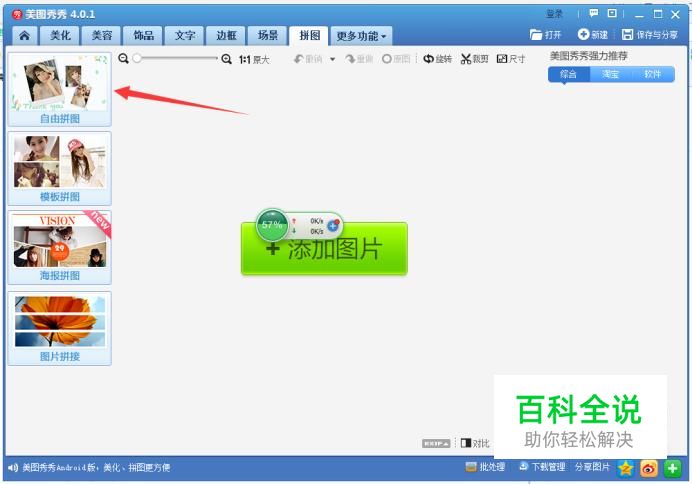Open 下载管理 download manager

coord(542,467)
